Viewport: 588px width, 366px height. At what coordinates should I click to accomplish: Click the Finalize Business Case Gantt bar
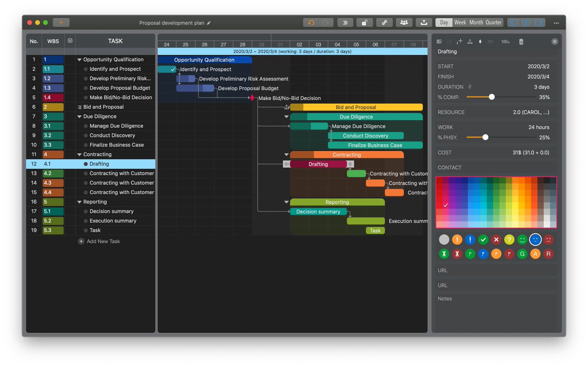click(x=375, y=145)
